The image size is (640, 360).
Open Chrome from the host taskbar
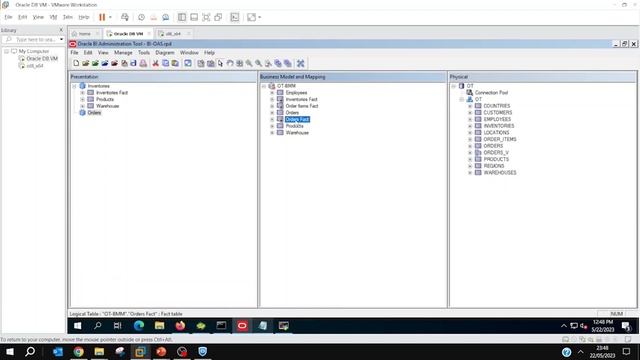point(78,351)
